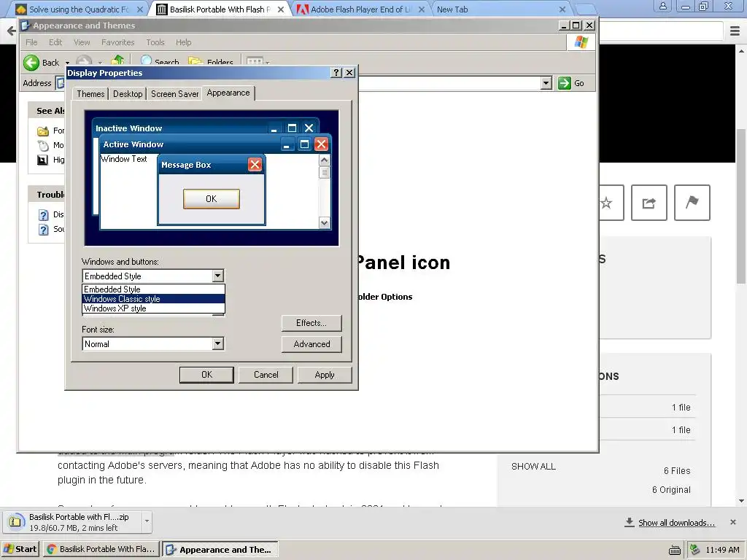Click the green Go arrow button
The height and width of the screenshot is (560, 747).
point(565,83)
